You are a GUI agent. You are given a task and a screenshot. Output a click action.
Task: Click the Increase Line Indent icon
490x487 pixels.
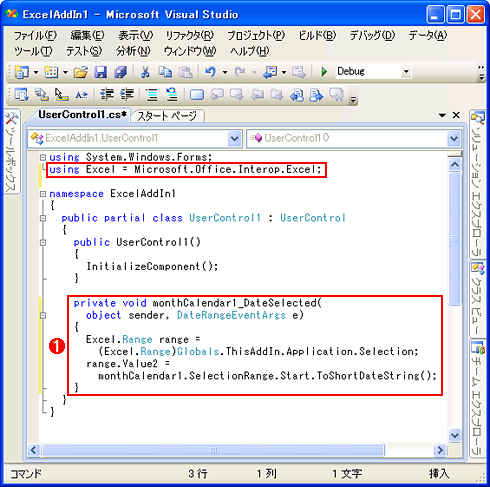(127, 95)
